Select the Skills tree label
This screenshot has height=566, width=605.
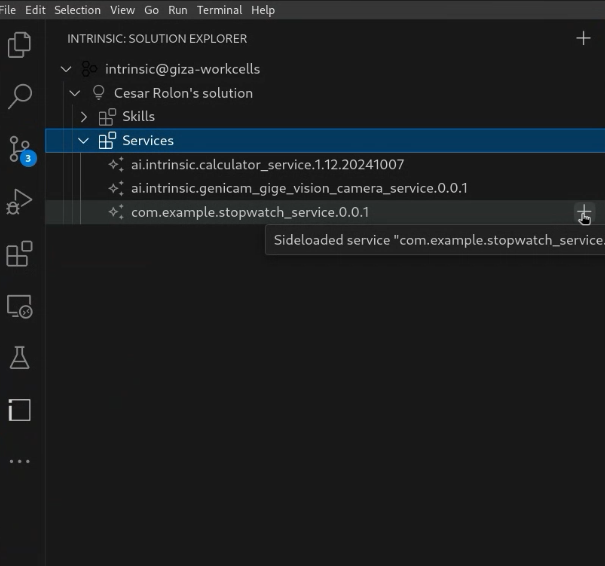pos(139,117)
